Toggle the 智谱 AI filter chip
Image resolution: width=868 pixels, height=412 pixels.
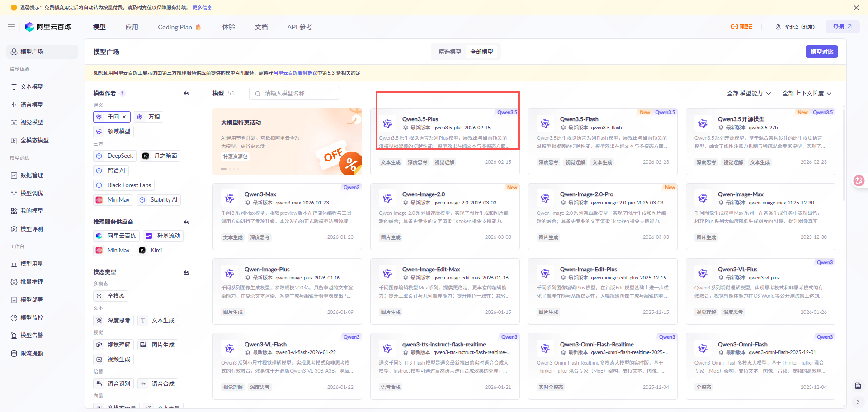pyautogui.click(x=111, y=170)
